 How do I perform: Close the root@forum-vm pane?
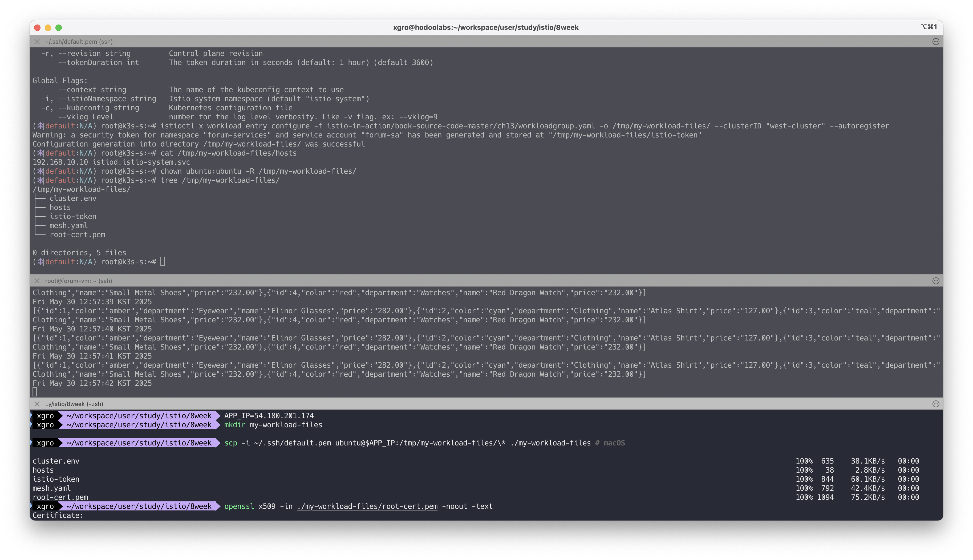point(37,281)
